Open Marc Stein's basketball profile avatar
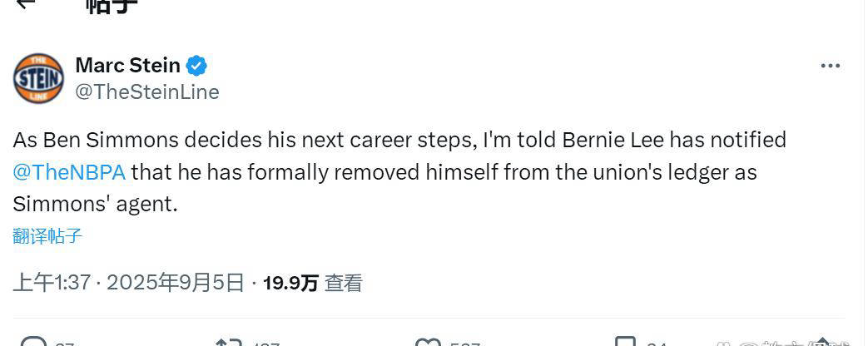Screen dimensions: 868x346 pos(38,78)
